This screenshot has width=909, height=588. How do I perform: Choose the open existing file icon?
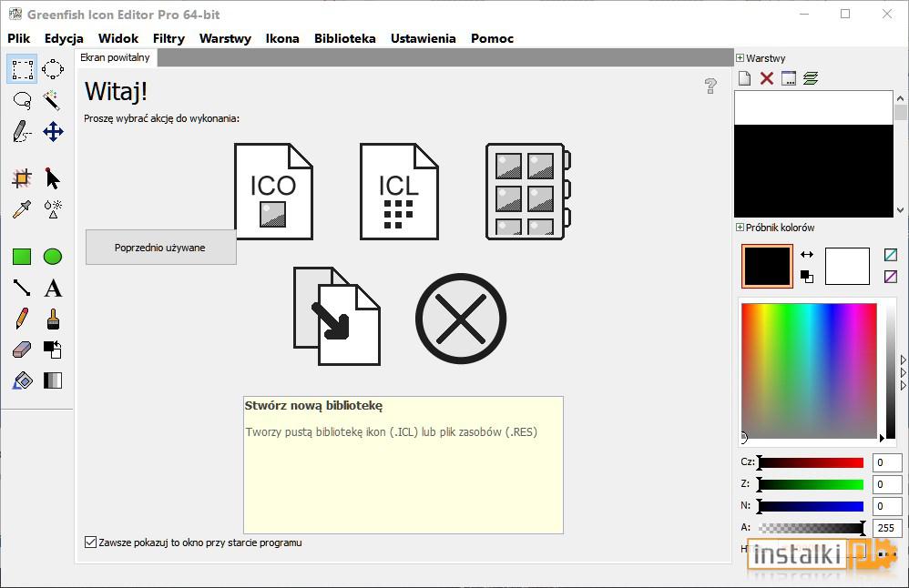[x=337, y=317]
